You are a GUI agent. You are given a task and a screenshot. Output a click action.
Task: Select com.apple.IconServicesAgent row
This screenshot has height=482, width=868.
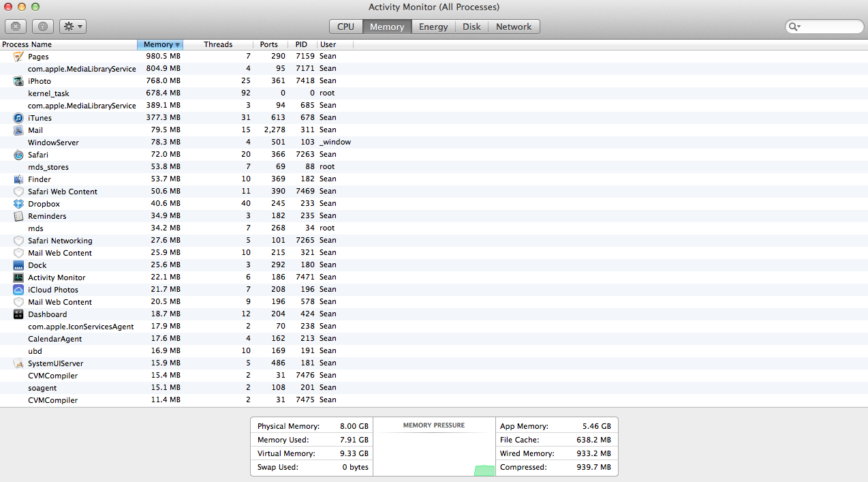(434, 327)
